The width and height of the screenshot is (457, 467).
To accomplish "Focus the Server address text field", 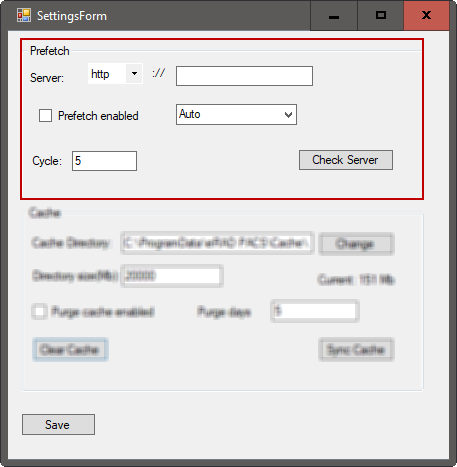I will click(x=244, y=76).
